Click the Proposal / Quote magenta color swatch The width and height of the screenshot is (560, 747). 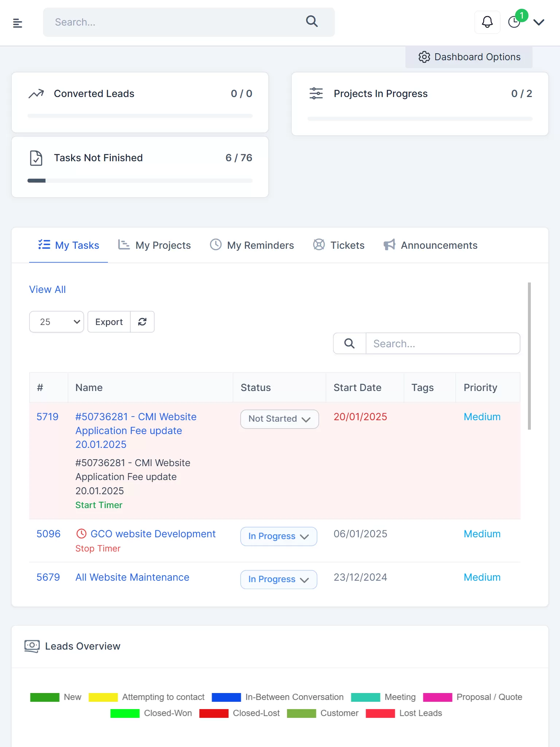[x=437, y=697]
